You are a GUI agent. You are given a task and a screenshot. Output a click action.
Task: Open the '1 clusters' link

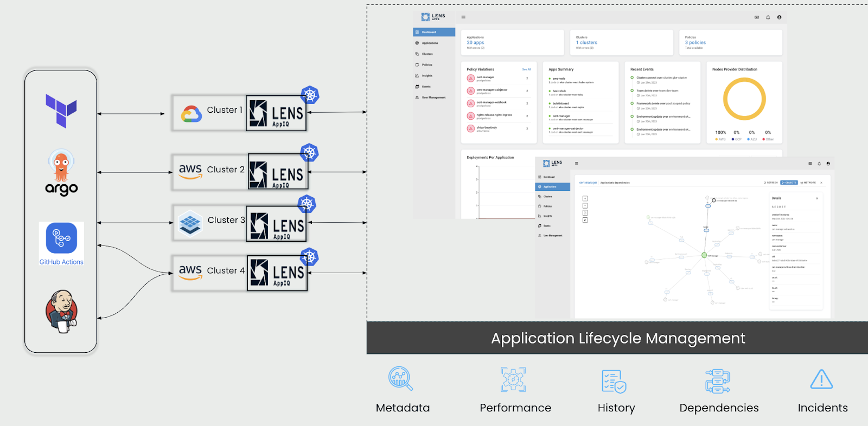pyautogui.click(x=586, y=42)
